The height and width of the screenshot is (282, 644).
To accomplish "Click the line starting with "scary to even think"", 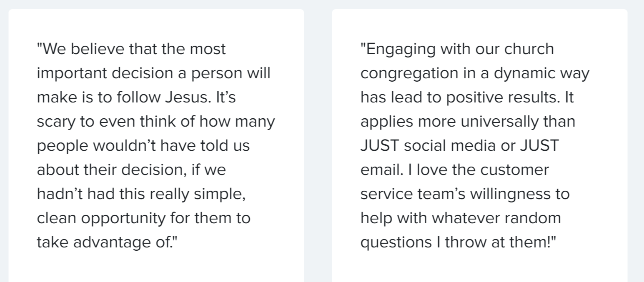I will click(156, 122).
